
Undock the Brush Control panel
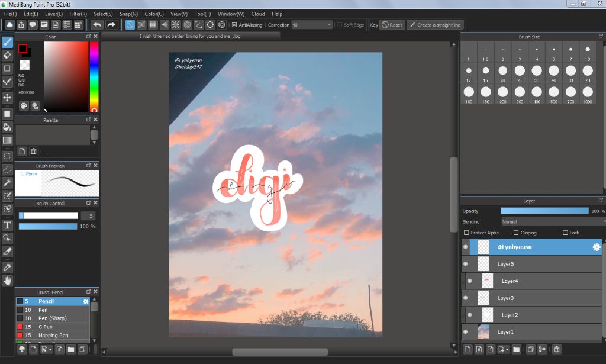coord(89,203)
